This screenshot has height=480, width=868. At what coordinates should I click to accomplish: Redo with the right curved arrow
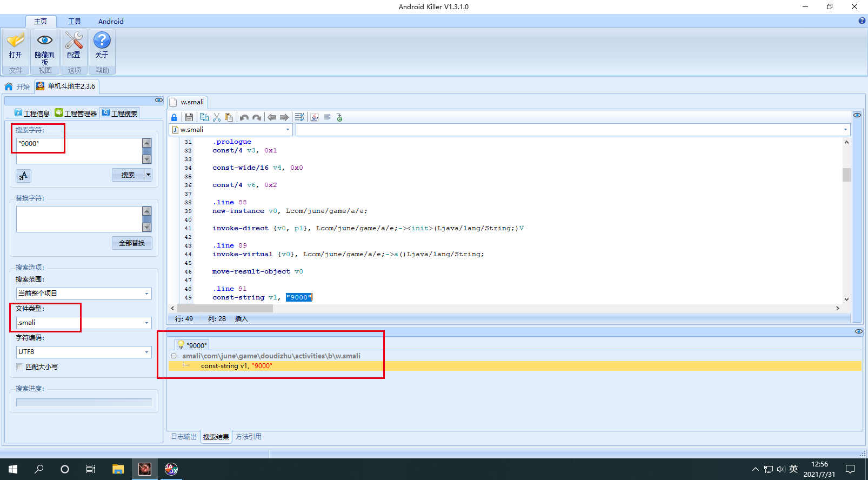(x=257, y=117)
